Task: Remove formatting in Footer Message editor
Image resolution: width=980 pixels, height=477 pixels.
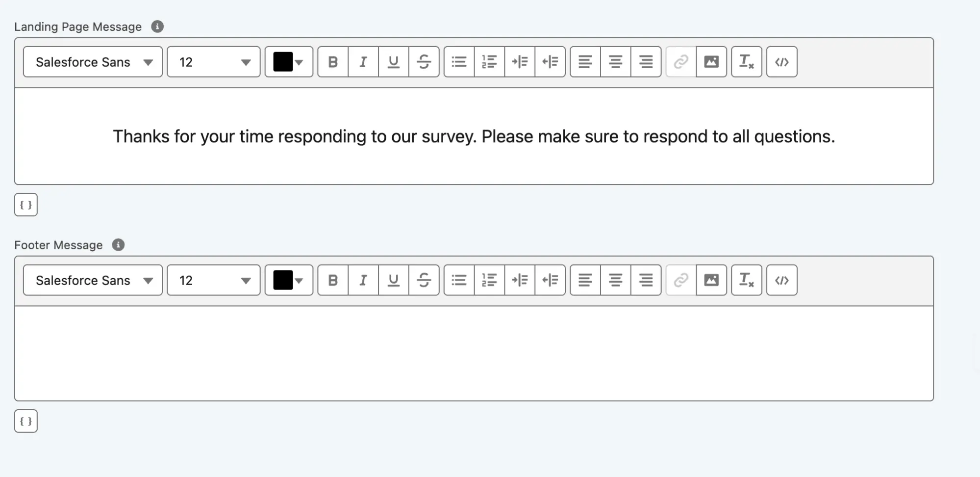Action: 746,280
